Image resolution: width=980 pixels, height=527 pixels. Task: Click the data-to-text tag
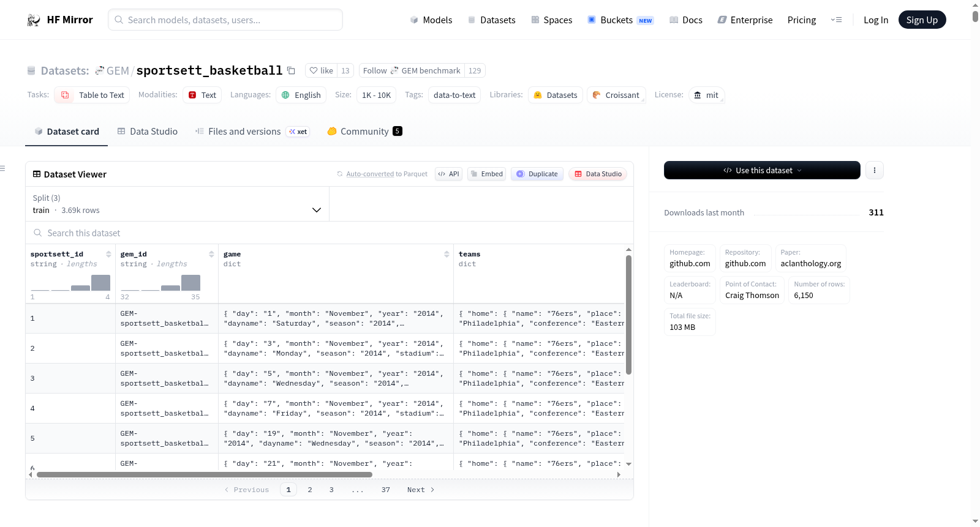pos(454,95)
